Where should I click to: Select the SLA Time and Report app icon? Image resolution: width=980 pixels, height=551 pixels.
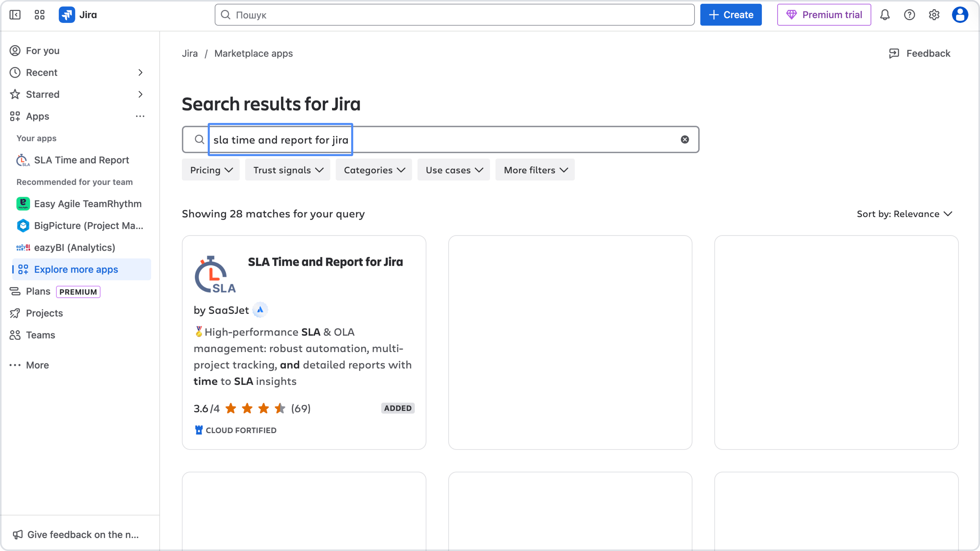click(22, 160)
